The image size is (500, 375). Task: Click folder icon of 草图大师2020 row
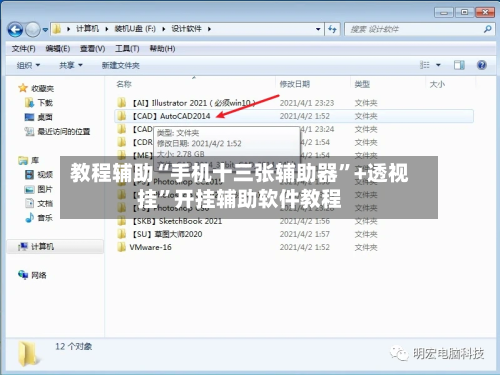pyautogui.click(x=122, y=234)
